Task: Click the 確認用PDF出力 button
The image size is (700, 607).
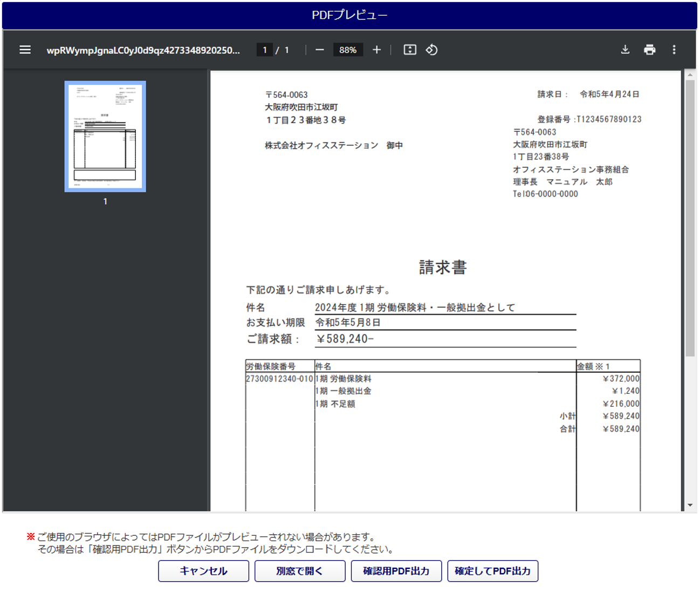Action: pyautogui.click(x=396, y=571)
